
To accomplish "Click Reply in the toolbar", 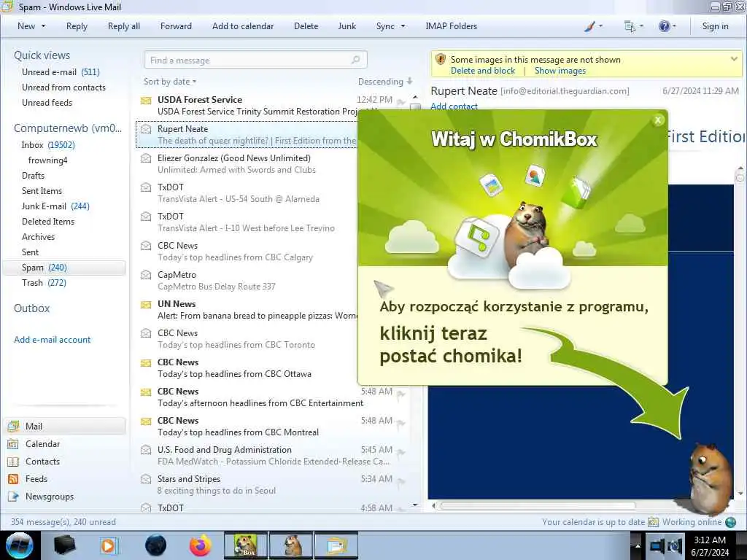I will (77, 26).
